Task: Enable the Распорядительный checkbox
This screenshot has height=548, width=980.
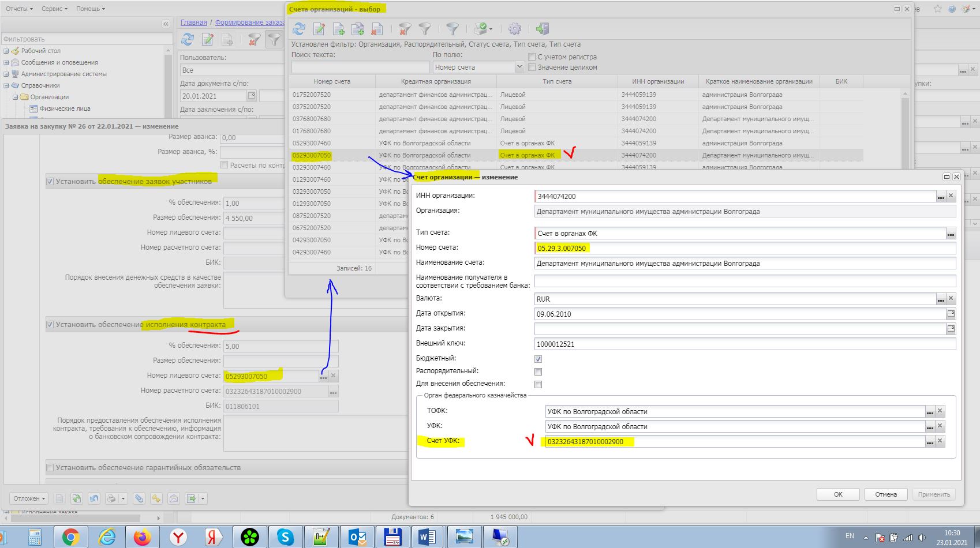Action: [x=538, y=371]
